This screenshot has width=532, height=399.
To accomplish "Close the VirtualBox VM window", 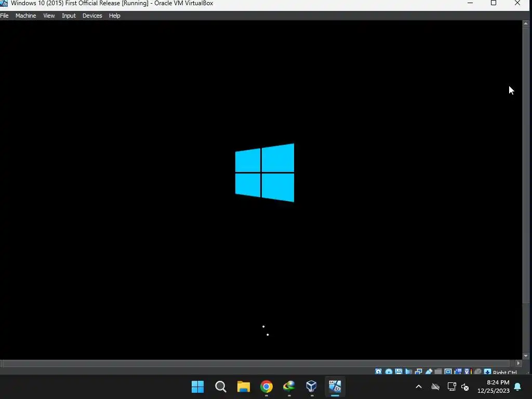I will tap(517, 3).
